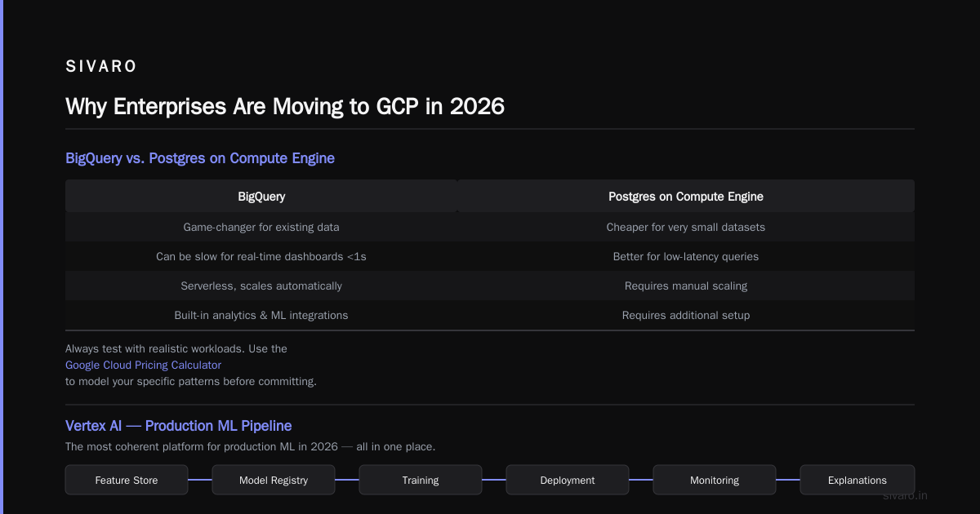The height and width of the screenshot is (514, 980).
Task: Click 'to model your specific patterns' line
Action: point(191,381)
